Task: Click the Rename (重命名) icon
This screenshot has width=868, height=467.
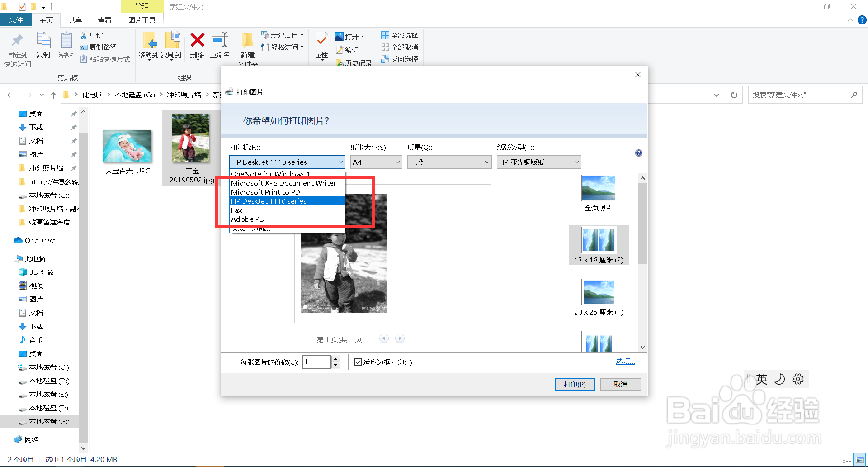Action: 220,40
